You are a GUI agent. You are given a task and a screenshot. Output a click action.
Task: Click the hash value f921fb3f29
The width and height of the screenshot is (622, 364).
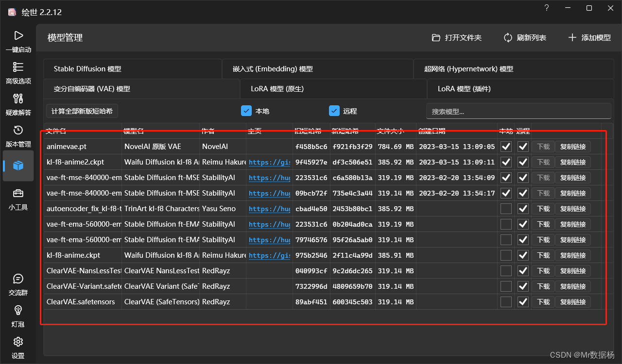click(x=352, y=147)
